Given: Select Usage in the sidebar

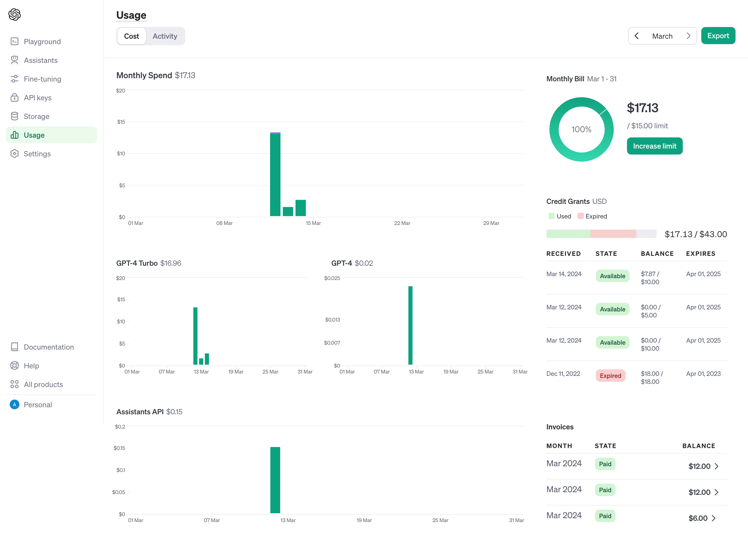Looking at the screenshot, I should 52,135.
